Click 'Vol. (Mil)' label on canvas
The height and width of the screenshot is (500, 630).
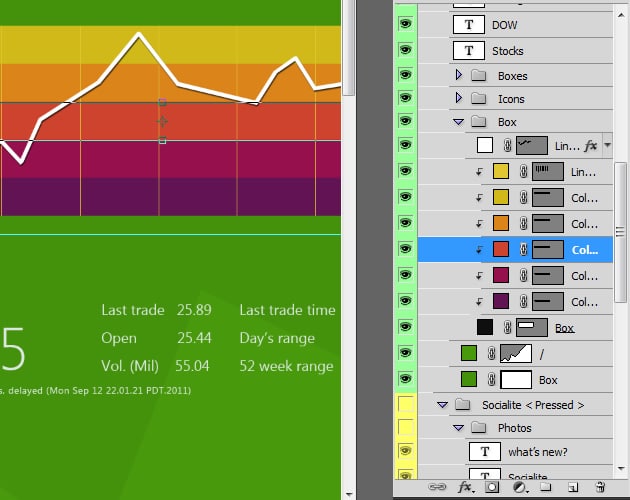tap(130, 366)
